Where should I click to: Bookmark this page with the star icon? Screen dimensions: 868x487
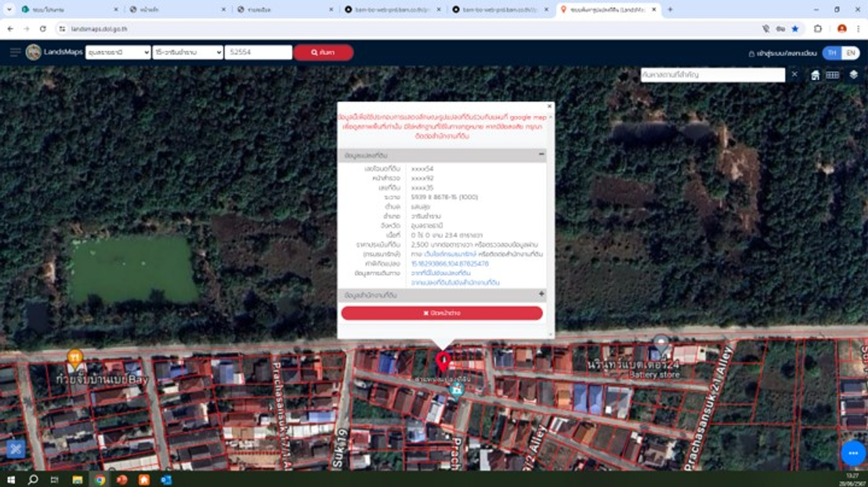pyautogui.click(x=795, y=29)
